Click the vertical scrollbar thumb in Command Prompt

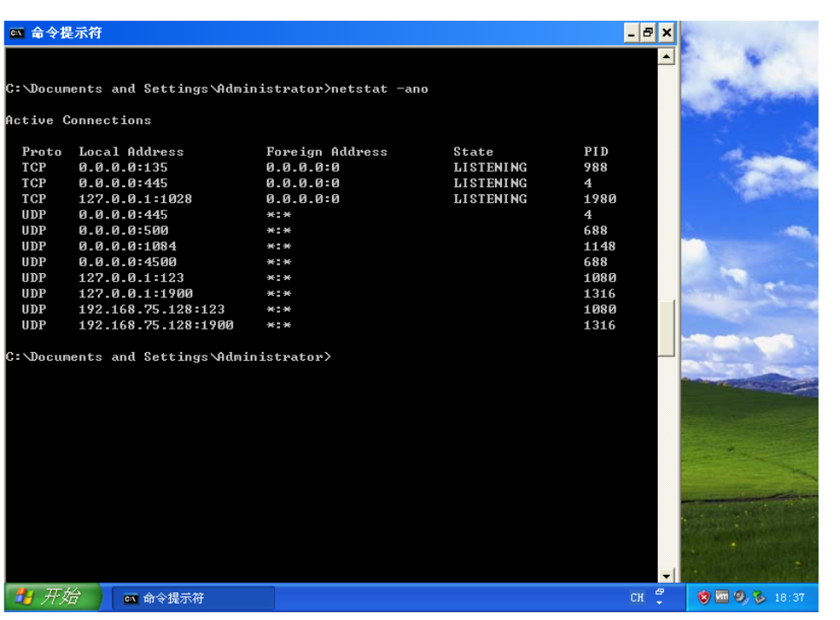coord(666,329)
